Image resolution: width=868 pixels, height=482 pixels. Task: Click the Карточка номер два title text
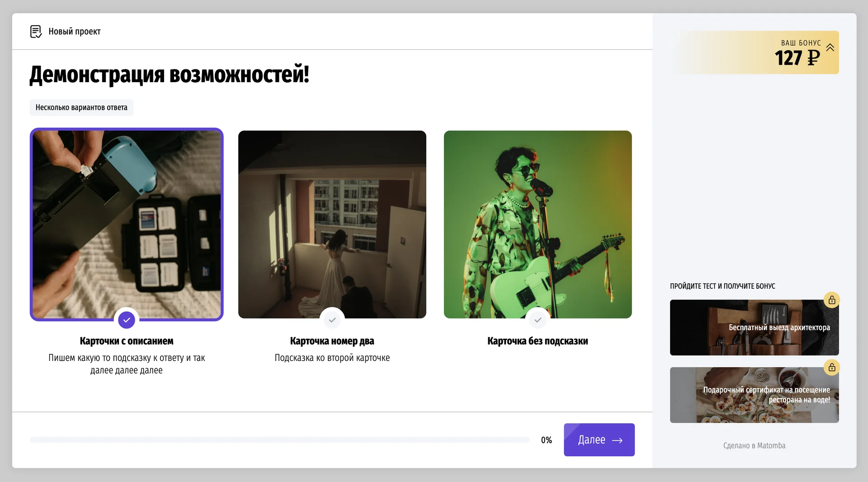tap(332, 341)
